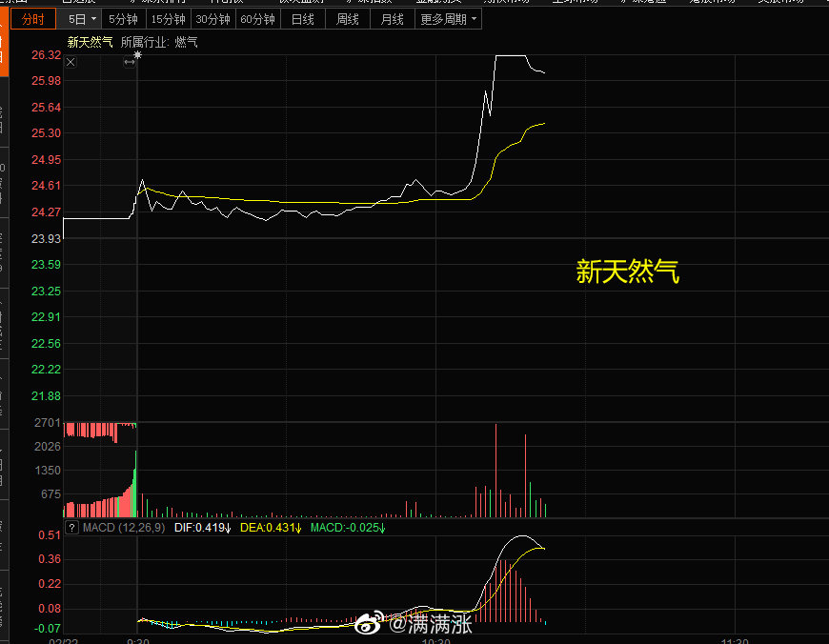
Task: Select the 15分钟 period tab
Action: (168, 20)
